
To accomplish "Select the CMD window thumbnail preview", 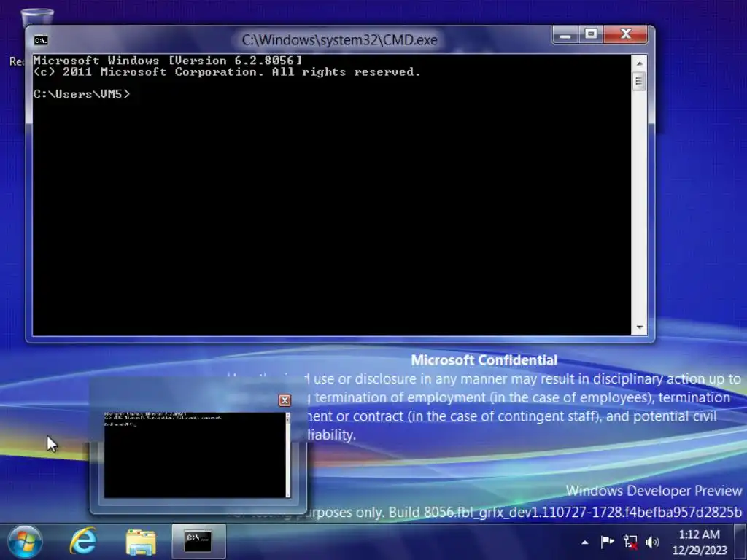I will tap(197, 455).
